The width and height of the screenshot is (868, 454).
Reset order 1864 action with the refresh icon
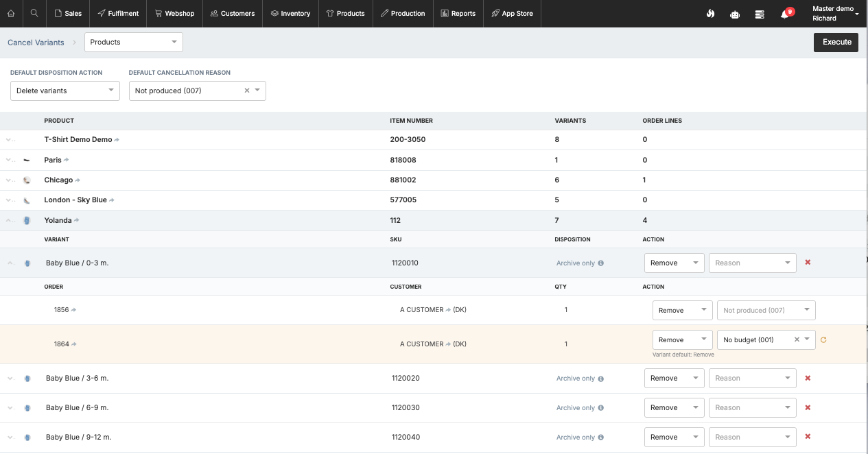[x=823, y=339]
